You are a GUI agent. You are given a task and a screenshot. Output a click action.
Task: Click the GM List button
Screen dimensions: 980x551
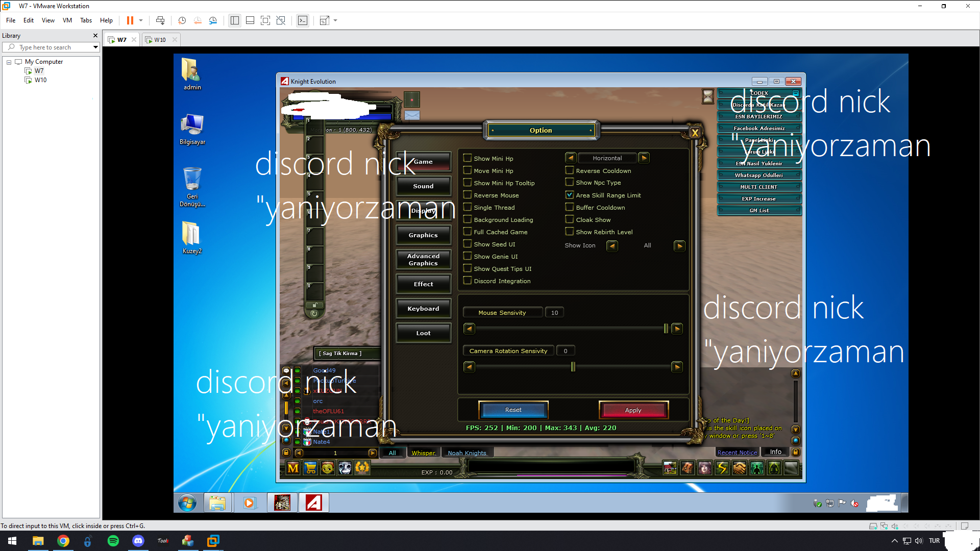click(x=759, y=210)
